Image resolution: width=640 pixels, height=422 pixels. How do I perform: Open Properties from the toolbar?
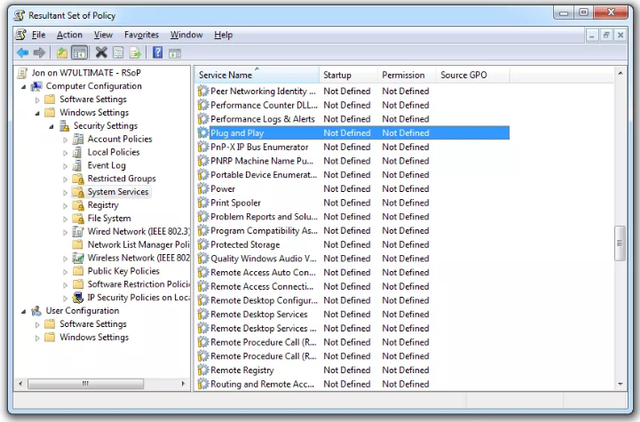point(118,53)
